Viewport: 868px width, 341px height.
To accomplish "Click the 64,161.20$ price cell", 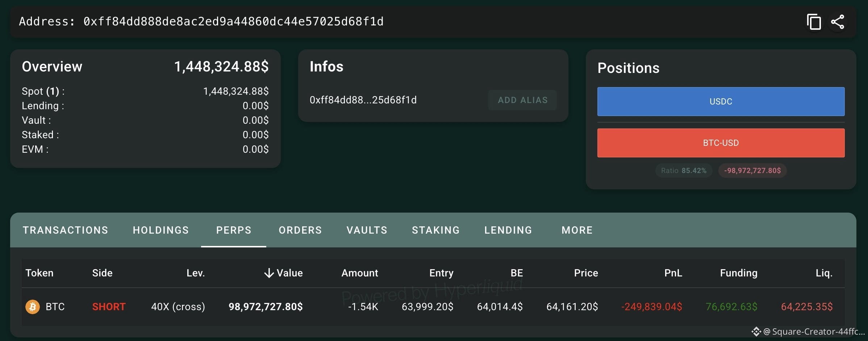I will 572,307.
